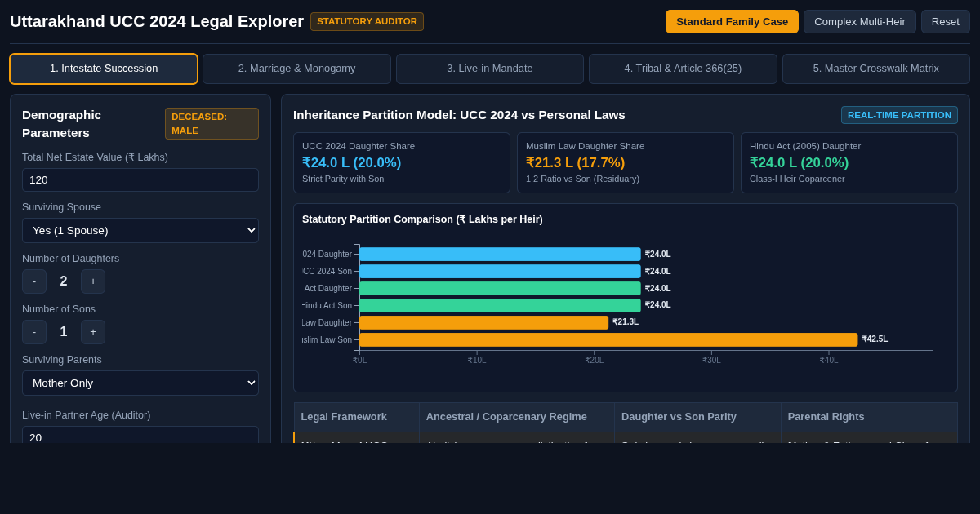The width and height of the screenshot is (980, 514).
Task: Open the Master Crosswalk Matrix tab
Action: (x=876, y=69)
